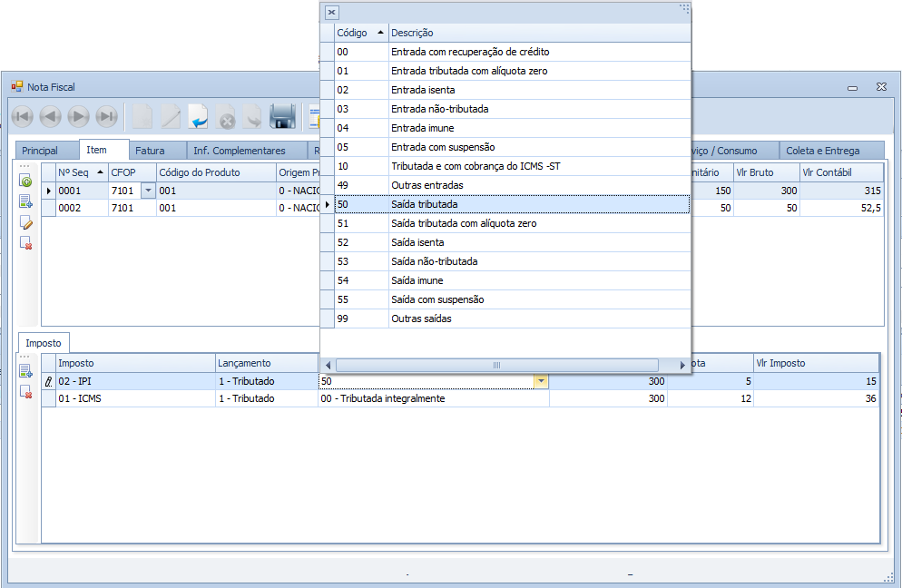Select option 05 Entrada com suspensão
The width and height of the screenshot is (902, 588).
click(512, 147)
